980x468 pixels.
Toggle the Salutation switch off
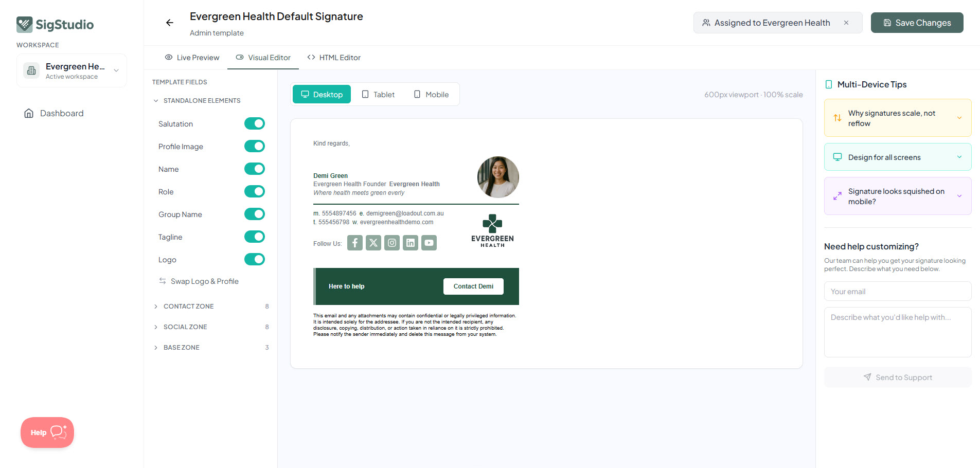point(255,123)
